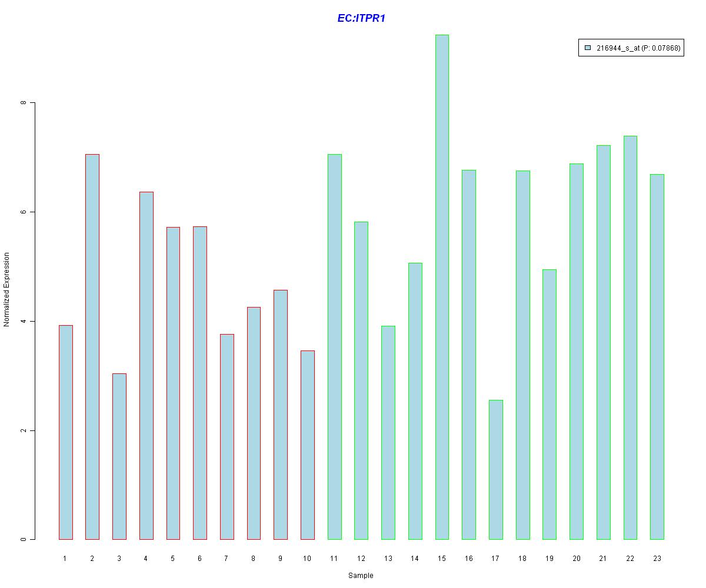This screenshot has width=706, height=588.
Task: Click x-axis label 5
Action: coord(173,558)
